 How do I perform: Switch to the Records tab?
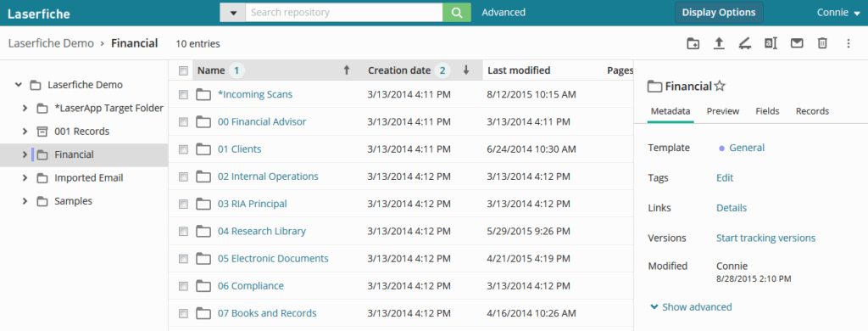[812, 111]
